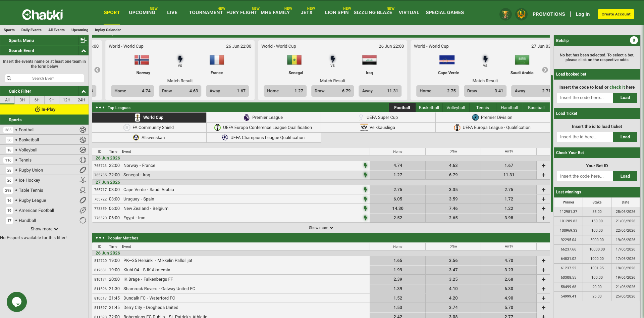This screenshot has width=644, height=318.
Task: Open the live chat bubble
Action: pos(17,302)
